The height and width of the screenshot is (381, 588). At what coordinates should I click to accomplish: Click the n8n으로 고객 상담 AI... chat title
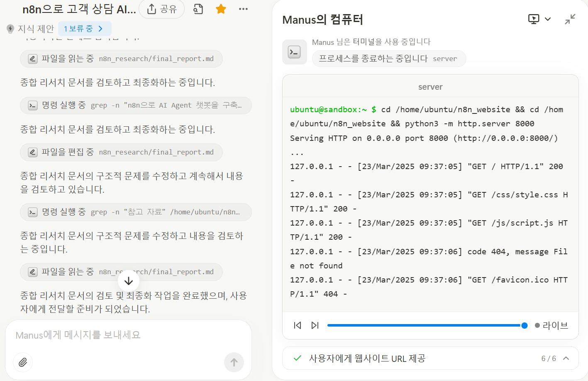pos(79,9)
